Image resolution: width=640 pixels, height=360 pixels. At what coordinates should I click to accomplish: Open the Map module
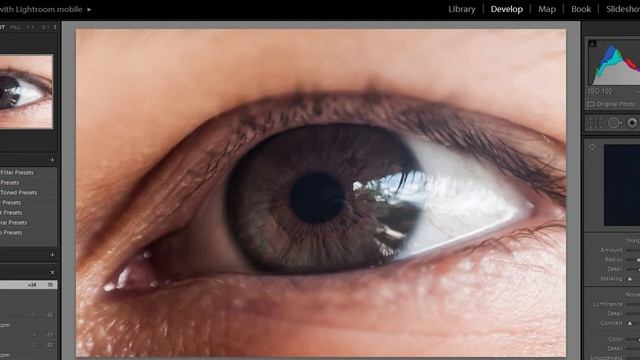click(x=547, y=9)
